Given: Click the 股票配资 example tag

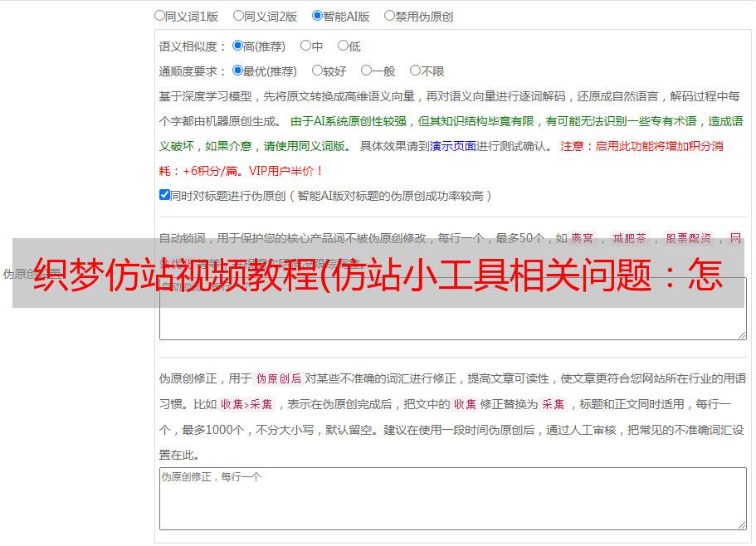Looking at the screenshot, I should coord(688,238).
